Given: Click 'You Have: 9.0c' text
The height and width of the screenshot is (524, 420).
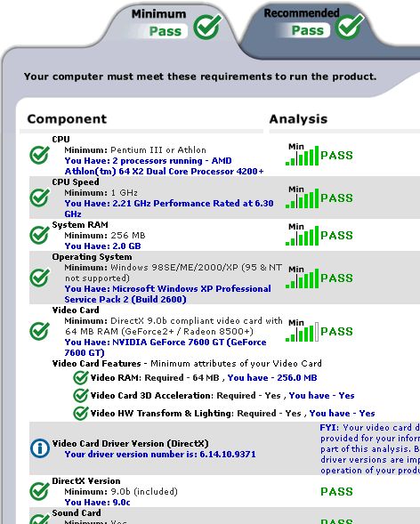Looking at the screenshot, I should coord(97,503).
